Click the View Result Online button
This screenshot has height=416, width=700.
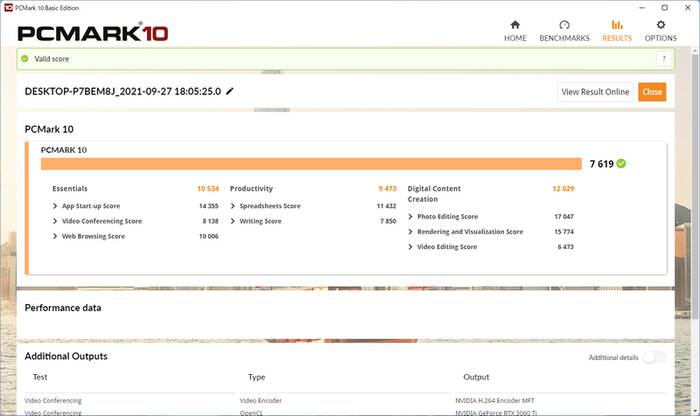click(595, 92)
